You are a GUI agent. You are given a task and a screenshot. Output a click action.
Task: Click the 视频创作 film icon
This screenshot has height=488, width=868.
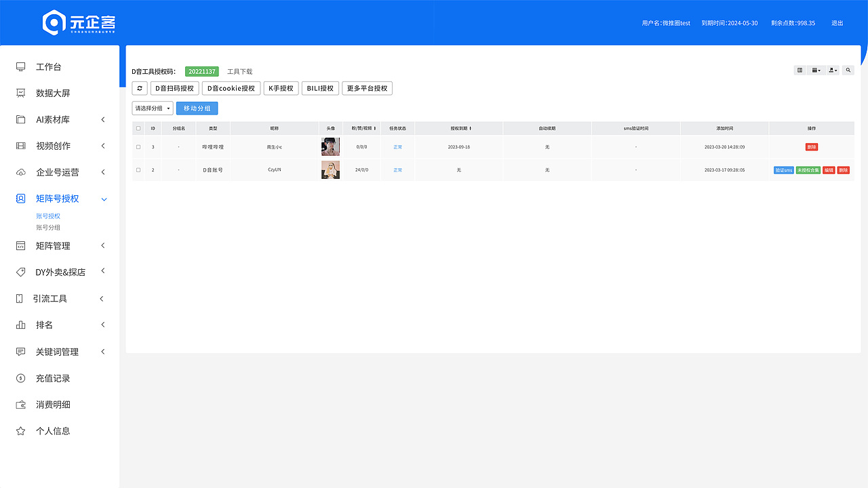point(21,146)
